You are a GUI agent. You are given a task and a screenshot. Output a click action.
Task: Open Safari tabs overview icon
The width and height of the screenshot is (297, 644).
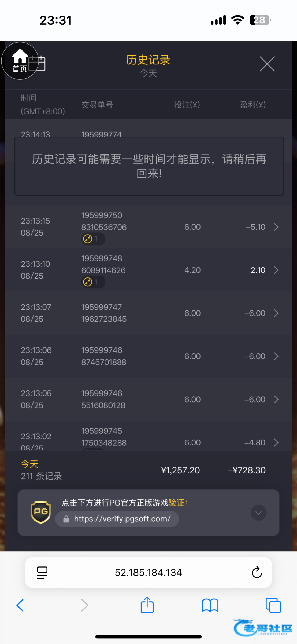[273, 605]
